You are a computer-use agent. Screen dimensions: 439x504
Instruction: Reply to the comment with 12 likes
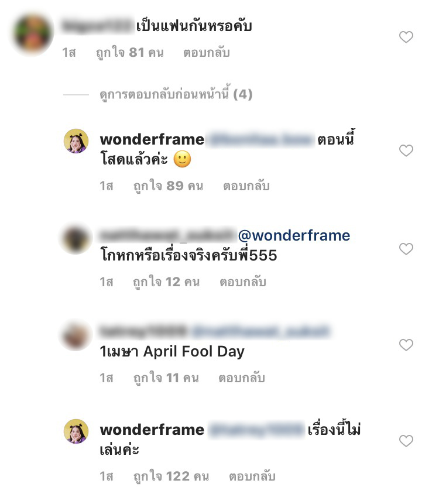(x=243, y=282)
